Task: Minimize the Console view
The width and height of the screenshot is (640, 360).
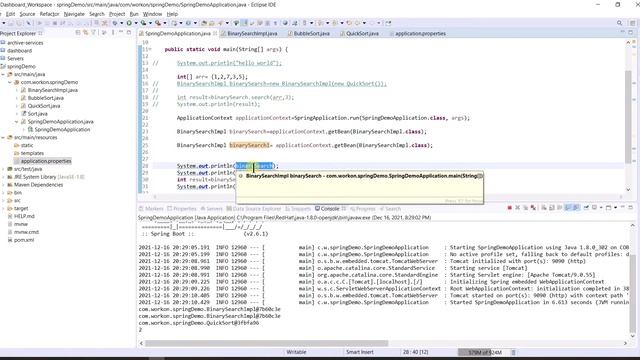Action: [x=622, y=207]
